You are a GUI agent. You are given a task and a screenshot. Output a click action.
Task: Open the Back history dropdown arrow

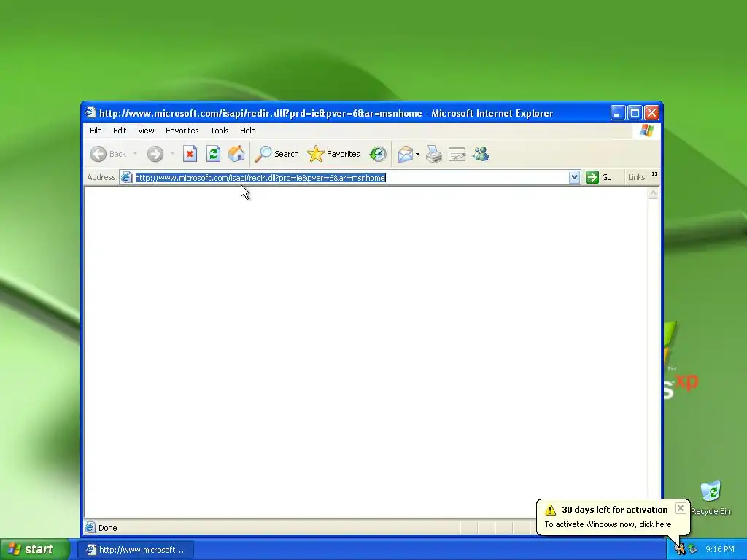[135, 154]
